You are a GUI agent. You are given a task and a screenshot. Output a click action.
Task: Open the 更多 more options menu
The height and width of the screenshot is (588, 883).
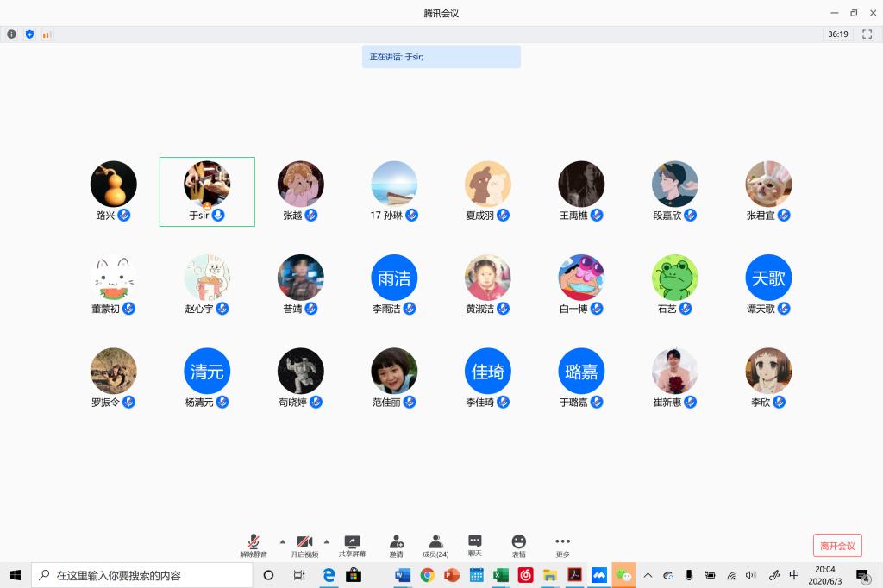562,545
